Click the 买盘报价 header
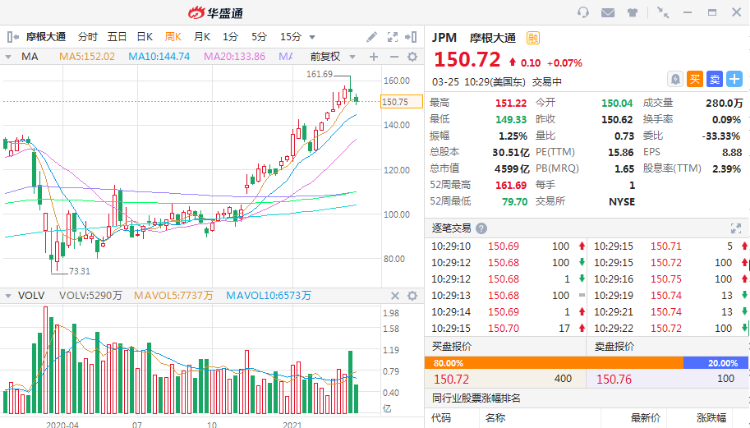Screen dimensions: 750x428 pos(452,347)
